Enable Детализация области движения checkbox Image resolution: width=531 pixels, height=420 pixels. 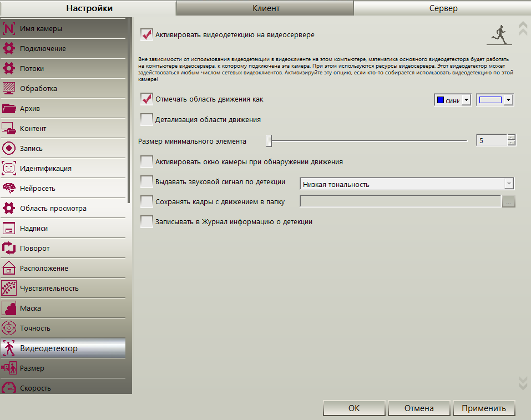146,120
